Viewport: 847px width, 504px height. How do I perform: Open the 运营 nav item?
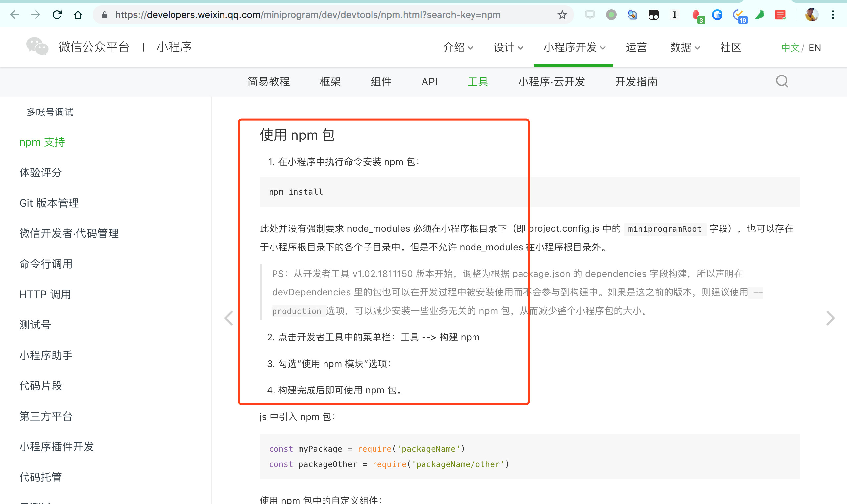[x=636, y=48]
